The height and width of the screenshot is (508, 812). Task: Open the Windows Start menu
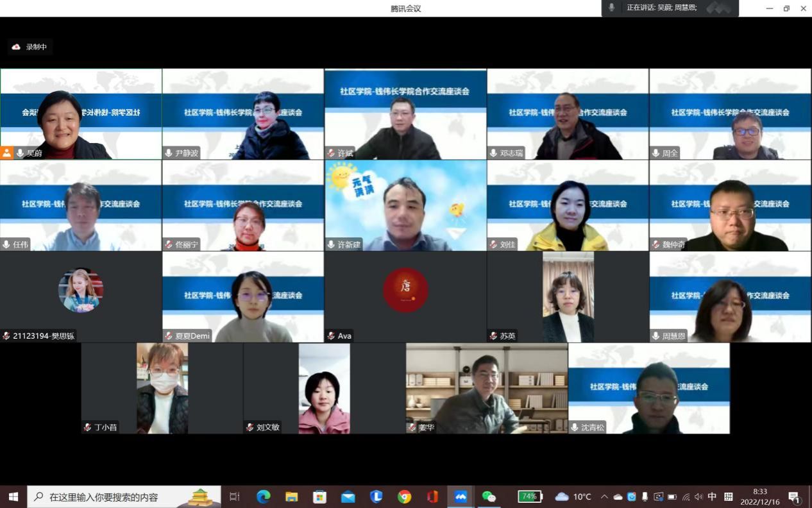tap(13, 496)
